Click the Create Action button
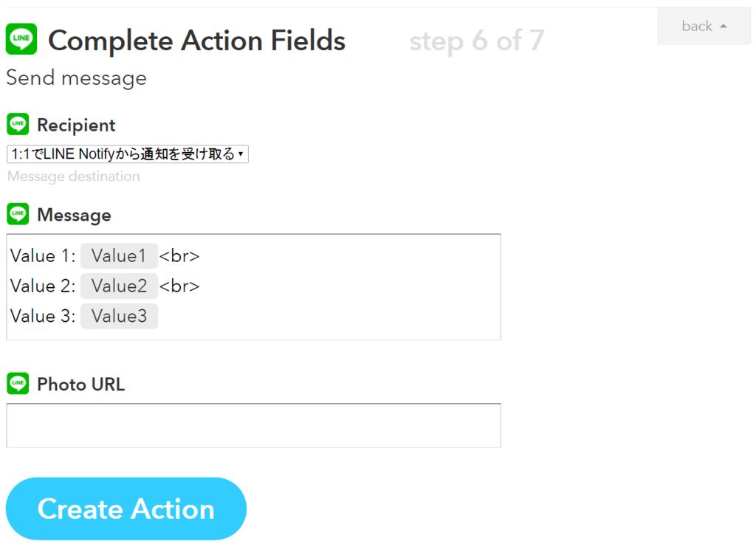 pos(126,509)
